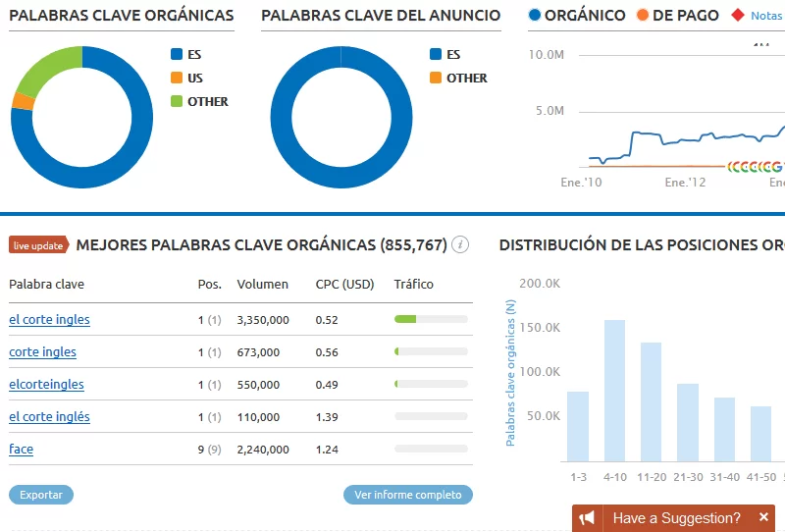Click the volume value 3,350,000
Viewport: 785px width, 532px height.
263,320
